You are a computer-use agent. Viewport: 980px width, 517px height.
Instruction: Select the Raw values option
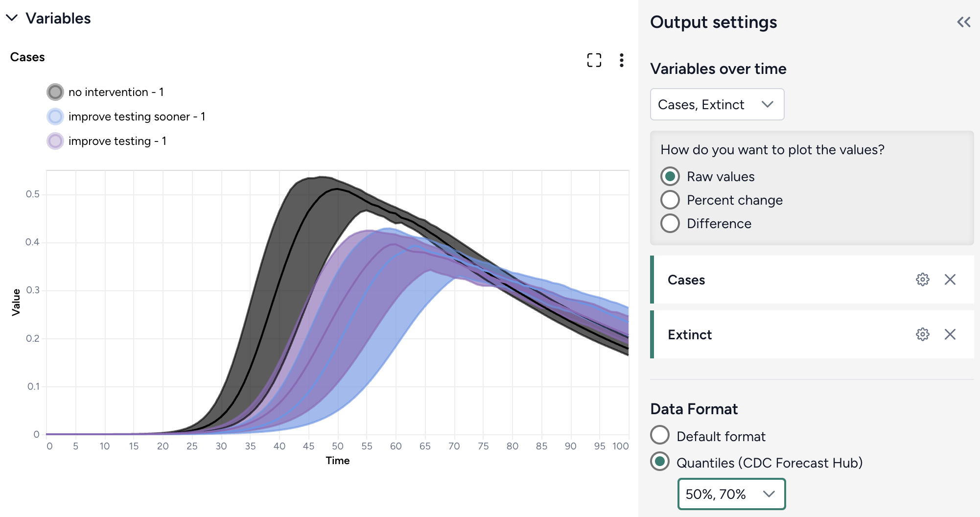pos(670,176)
